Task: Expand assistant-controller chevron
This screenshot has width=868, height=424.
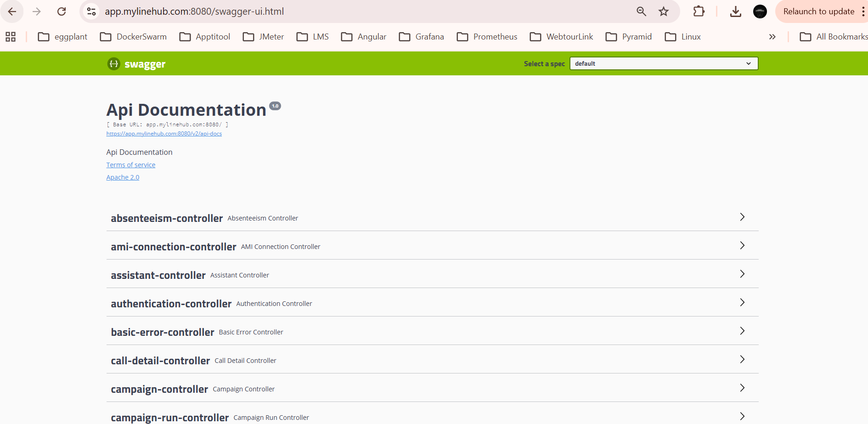Action: [x=742, y=274]
